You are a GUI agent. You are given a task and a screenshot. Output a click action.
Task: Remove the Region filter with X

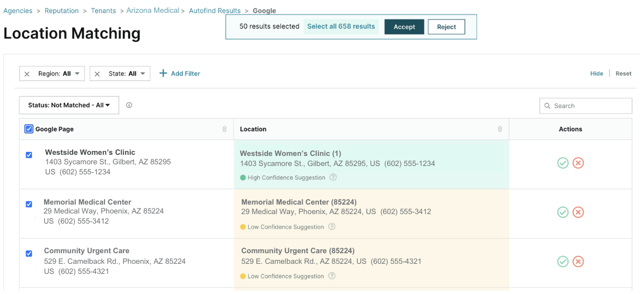click(x=27, y=74)
